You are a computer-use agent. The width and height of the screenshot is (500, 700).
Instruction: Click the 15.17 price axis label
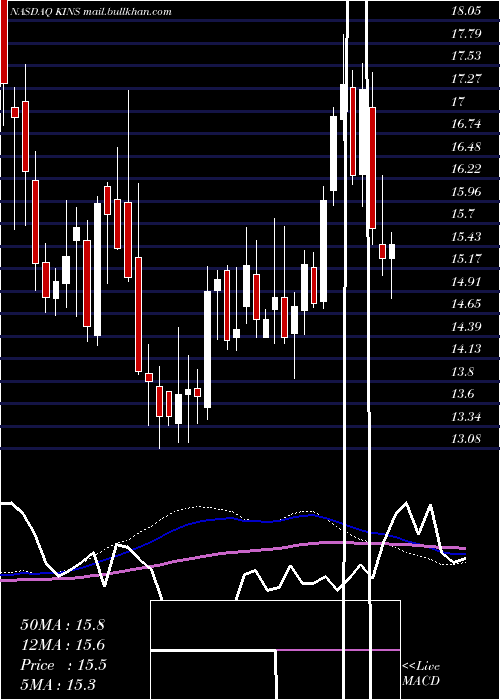pos(466,259)
